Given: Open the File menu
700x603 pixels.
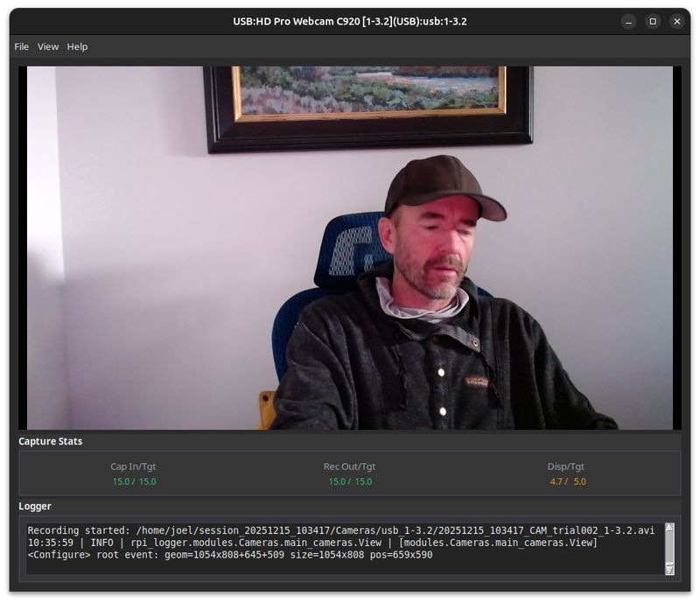Looking at the screenshot, I should [20, 46].
